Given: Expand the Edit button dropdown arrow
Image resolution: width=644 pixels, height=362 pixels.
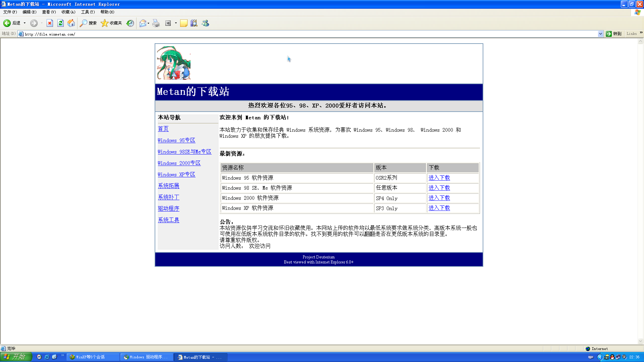Looking at the screenshot, I should pos(176,23).
